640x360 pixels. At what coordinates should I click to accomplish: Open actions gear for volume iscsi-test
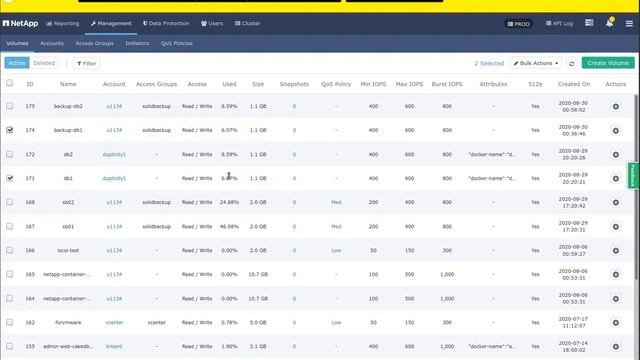pyautogui.click(x=616, y=251)
